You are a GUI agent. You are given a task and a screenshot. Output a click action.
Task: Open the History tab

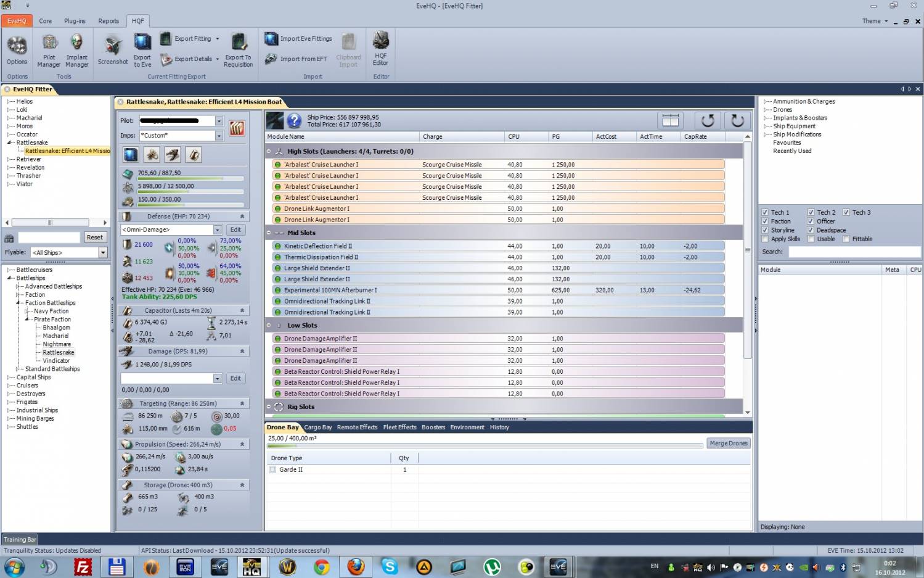499,427
